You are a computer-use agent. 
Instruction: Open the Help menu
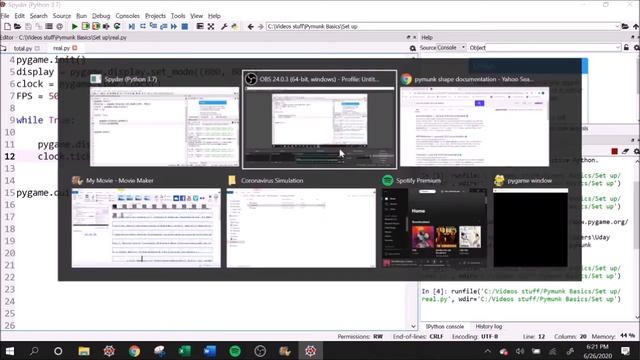tap(214, 16)
